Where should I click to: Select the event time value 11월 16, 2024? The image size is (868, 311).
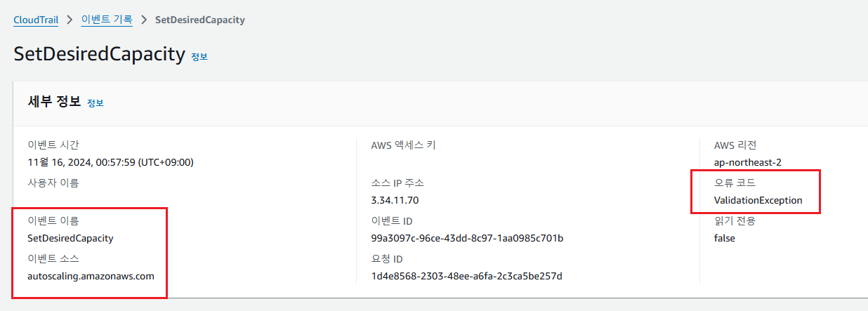coord(110,162)
